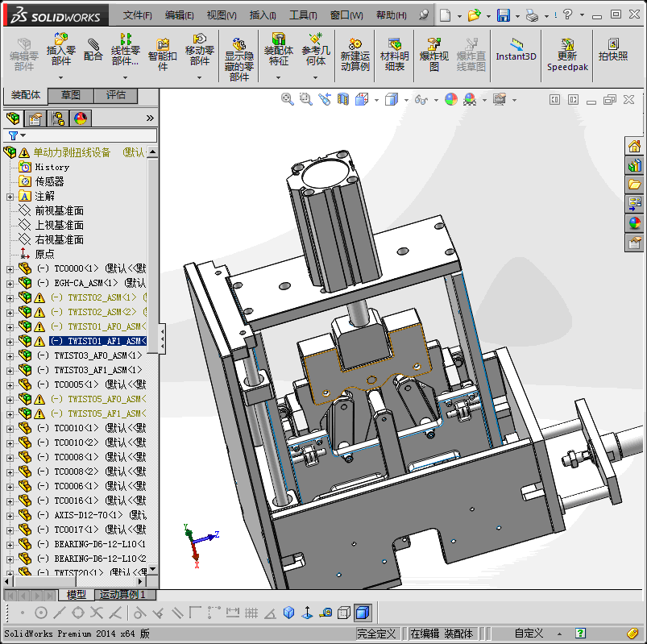The height and width of the screenshot is (644, 647).
Task: Open Design Library icon in task pane
Action: coord(634,165)
